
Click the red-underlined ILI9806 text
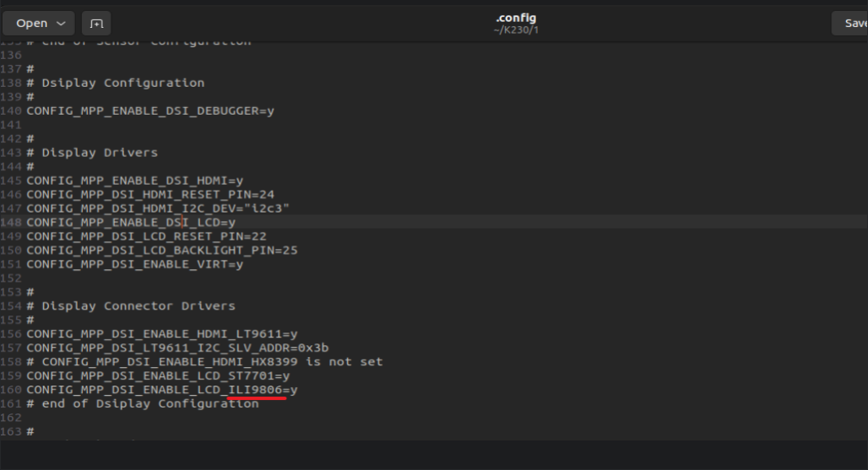coord(257,390)
